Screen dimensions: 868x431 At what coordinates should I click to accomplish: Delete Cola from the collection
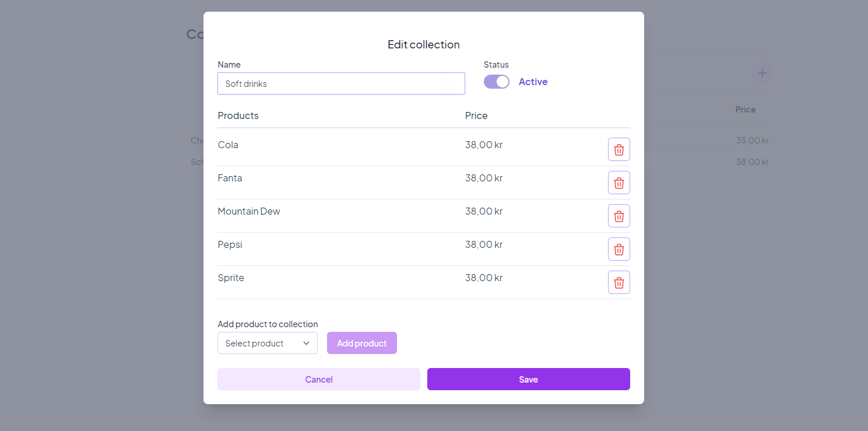pos(619,149)
